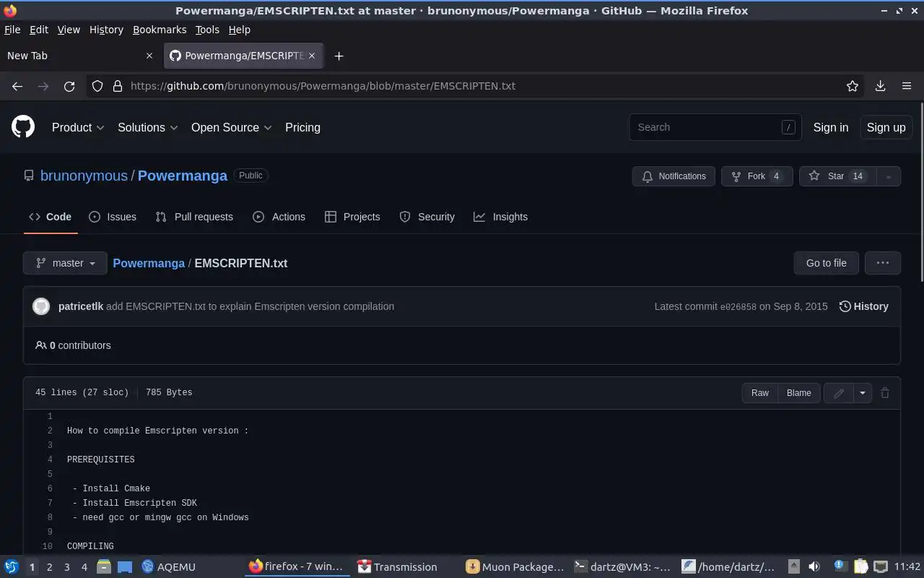This screenshot has height=578, width=924.
Task: Switch to the Projects tab
Action: click(x=352, y=217)
